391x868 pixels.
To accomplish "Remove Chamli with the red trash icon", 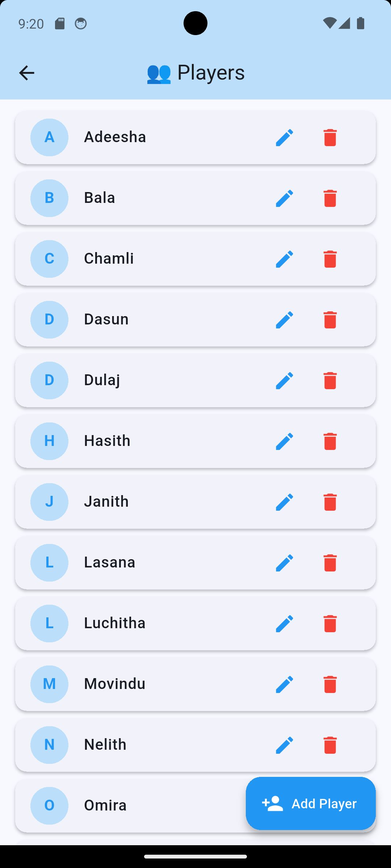I will coord(330,259).
